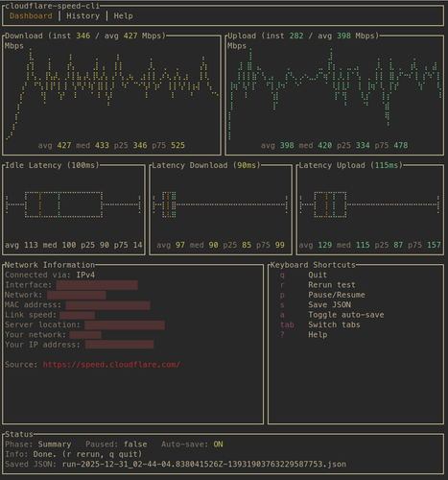Click the 'tab' Switch tabs shortcut

(287, 324)
